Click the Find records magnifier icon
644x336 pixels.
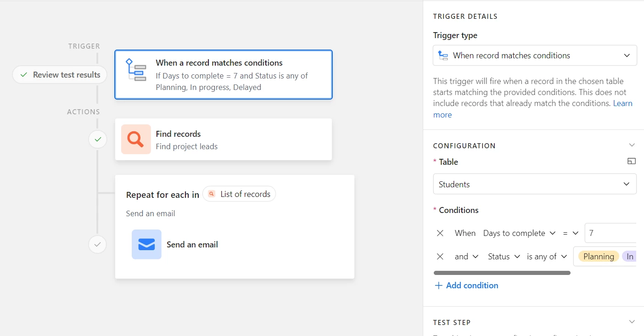pos(136,139)
